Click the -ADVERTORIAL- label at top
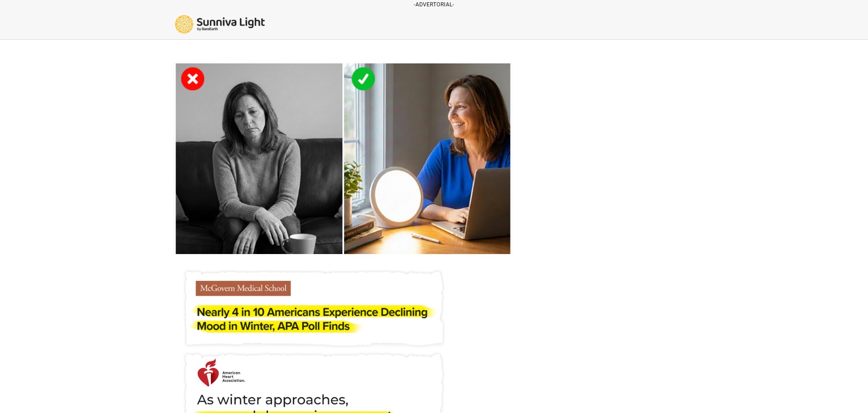Viewport: 868px width, 413px height. [434, 5]
